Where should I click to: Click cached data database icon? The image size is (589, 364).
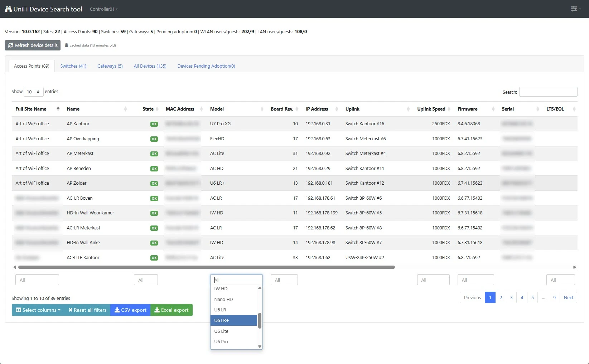click(x=66, y=45)
